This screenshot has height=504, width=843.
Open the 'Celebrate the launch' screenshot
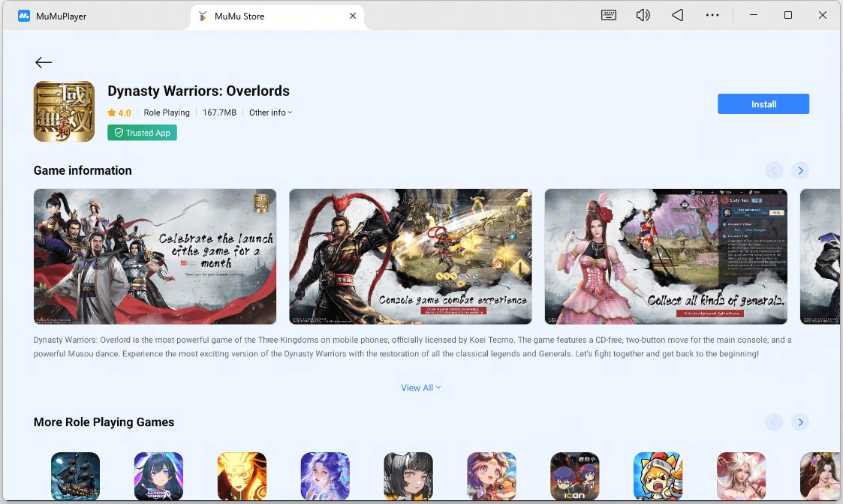point(155,256)
